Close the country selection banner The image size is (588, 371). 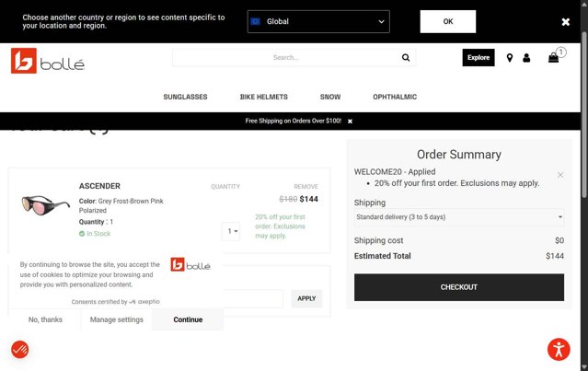(x=566, y=22)
